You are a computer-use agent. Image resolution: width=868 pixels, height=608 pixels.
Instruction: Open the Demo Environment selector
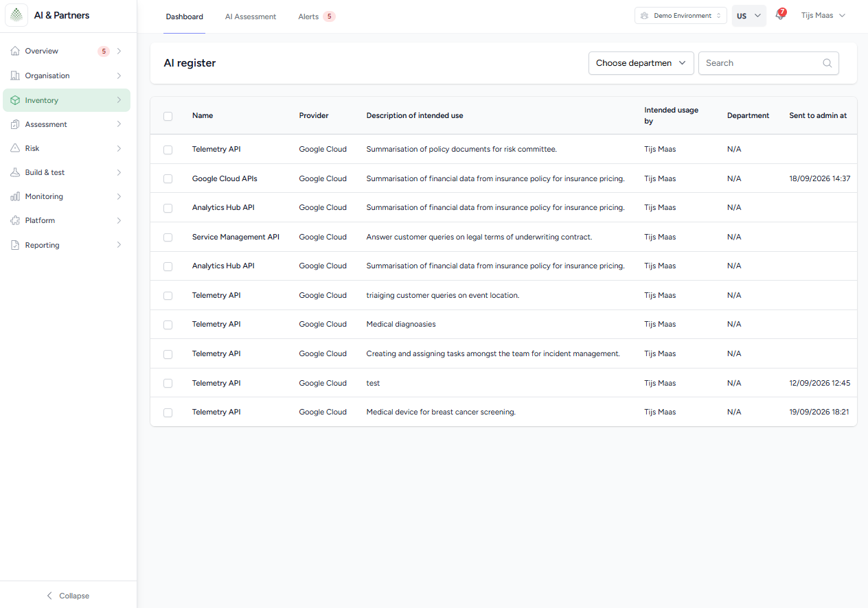681,16
